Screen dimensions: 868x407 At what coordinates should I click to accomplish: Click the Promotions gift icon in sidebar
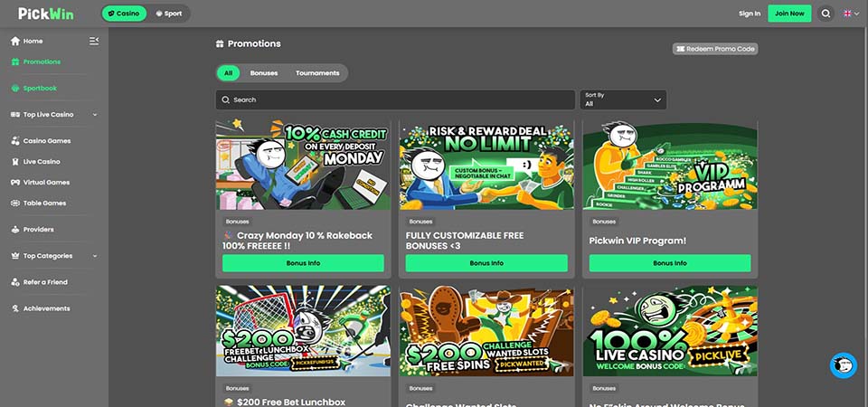[15, 62]
